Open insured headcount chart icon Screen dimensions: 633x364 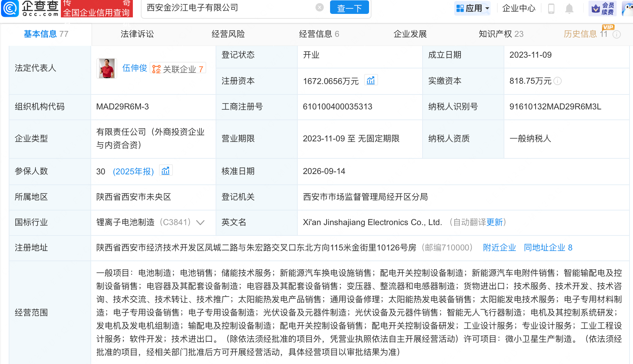166,171
